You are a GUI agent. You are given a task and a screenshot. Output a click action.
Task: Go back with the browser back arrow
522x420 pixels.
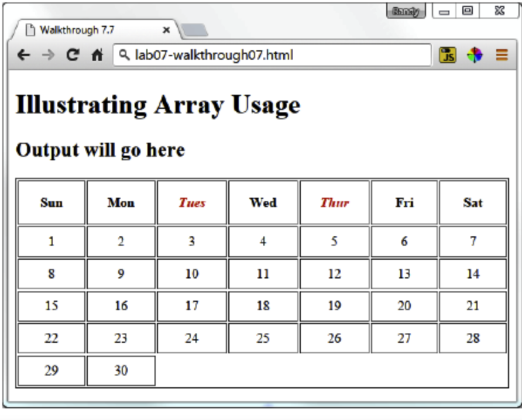(x=23, y=55)
